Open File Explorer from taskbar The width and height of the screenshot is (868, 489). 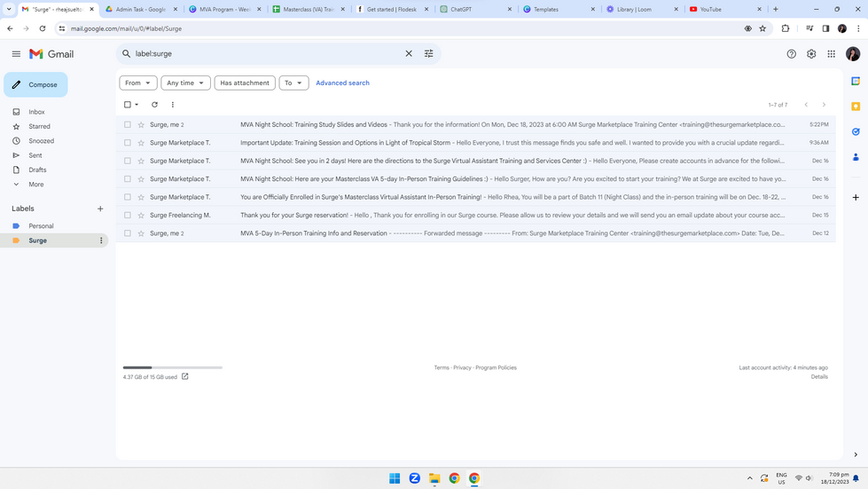434,478
